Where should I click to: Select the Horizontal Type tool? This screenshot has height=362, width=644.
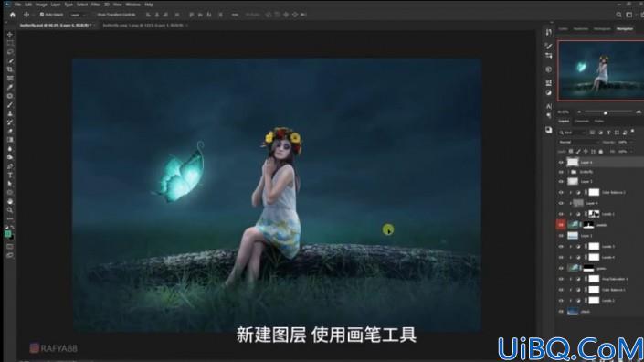click(10, 175)
